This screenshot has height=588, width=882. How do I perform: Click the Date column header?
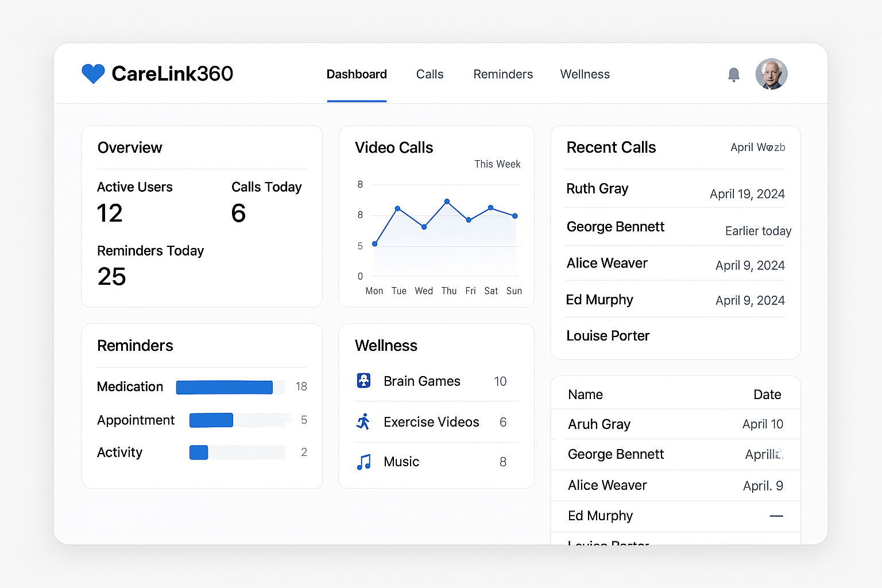pos(767,394)
